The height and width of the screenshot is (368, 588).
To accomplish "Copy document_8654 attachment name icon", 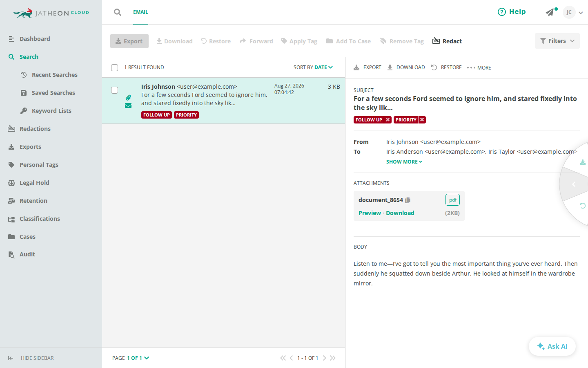I will click(408, 200).
